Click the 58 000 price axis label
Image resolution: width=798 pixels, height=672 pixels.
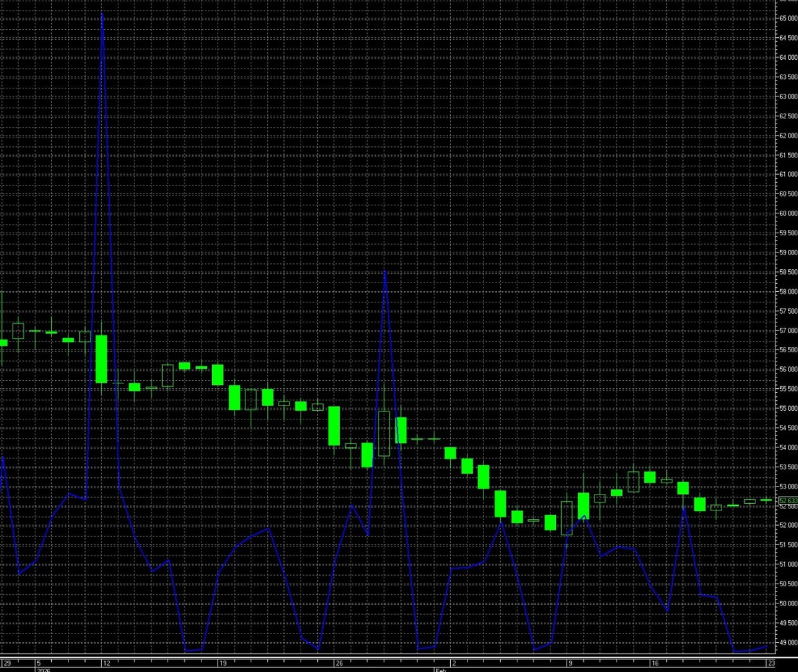(788, 292)
